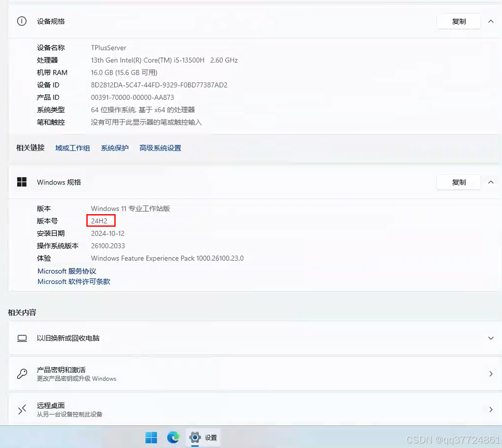Collapse the 设备规格 section

[x=491, y=21]
